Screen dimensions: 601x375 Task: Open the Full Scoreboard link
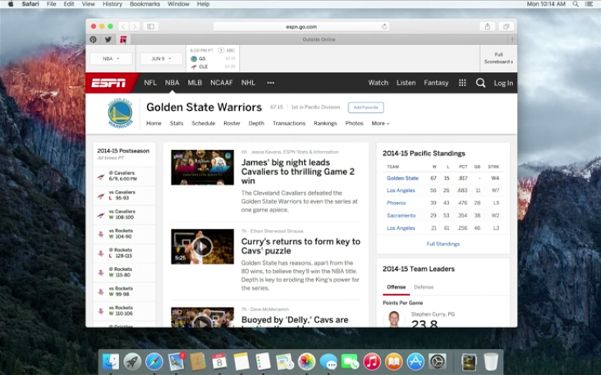[x=498, y=58]
